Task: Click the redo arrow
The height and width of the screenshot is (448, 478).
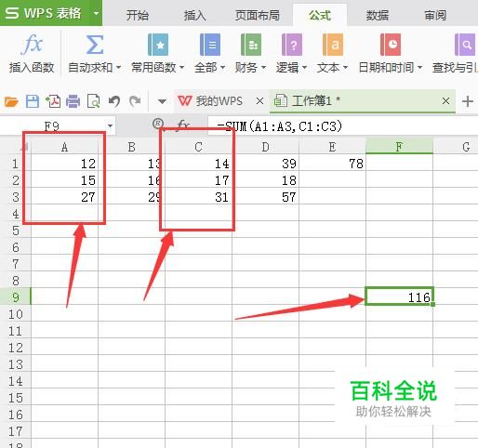Action: coord(135,101)
